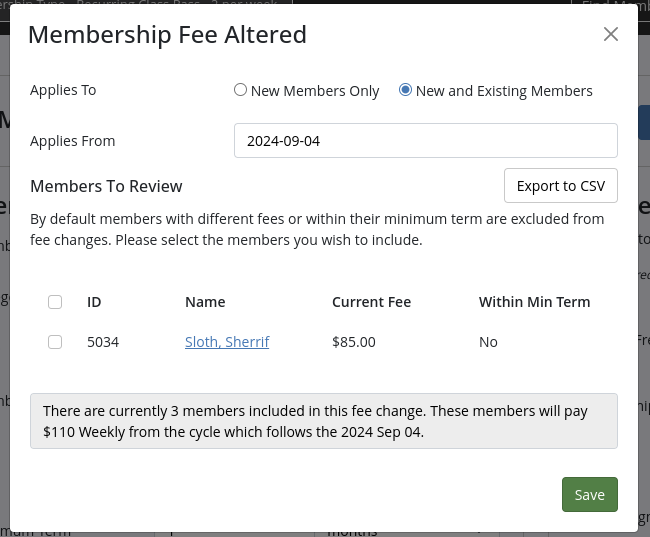The height and width of the screenshot is (537, 650).
Task: Export the member list to CSV
Action: 561,186
